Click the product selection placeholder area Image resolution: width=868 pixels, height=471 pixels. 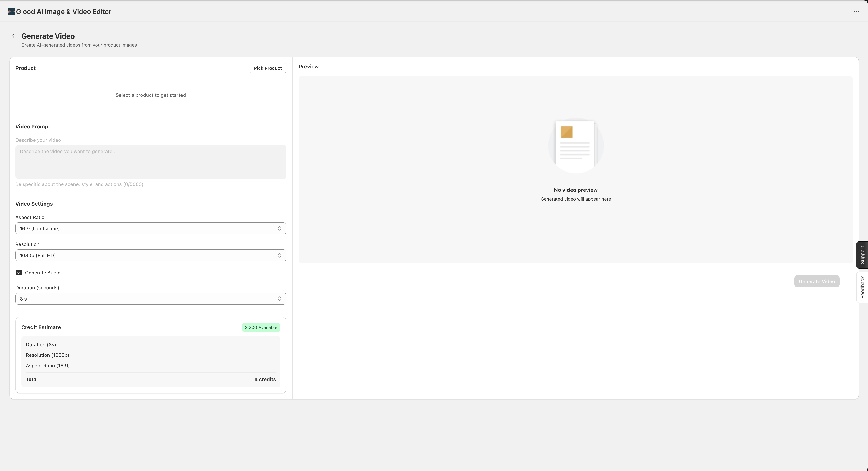(151, 95)
